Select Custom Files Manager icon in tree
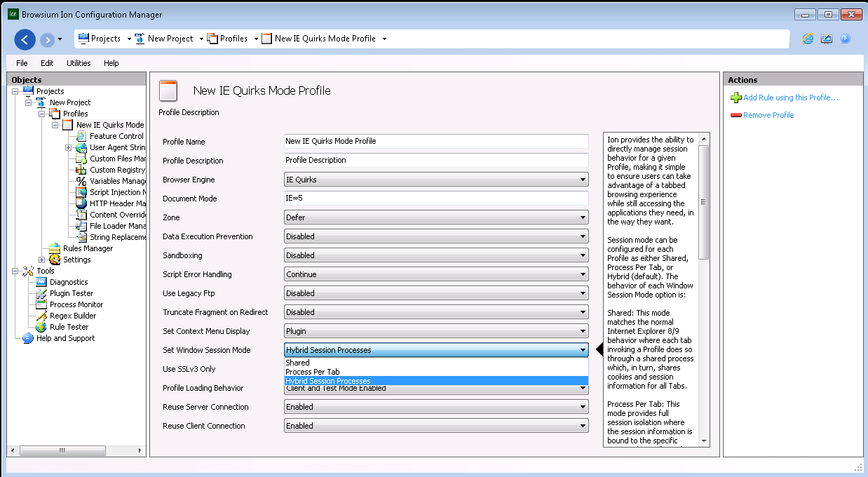 pos(81,159)
